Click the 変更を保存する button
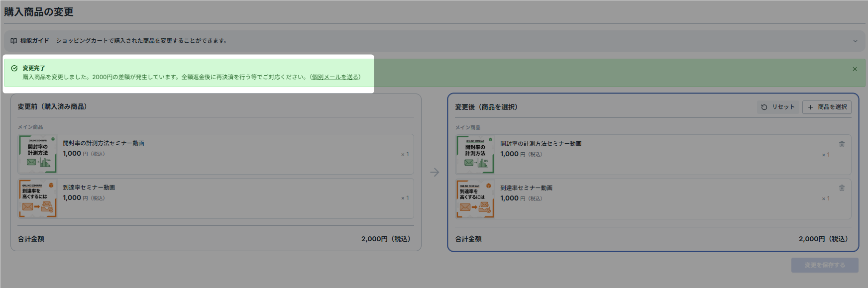This screenshot has height=288, width=868. point(825,265)
